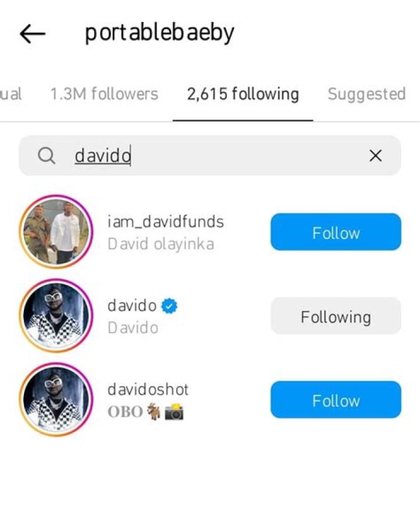Screen dimensions: 420x526
Task: Tap davido's blue verified badge
Action: pos(169,306)
